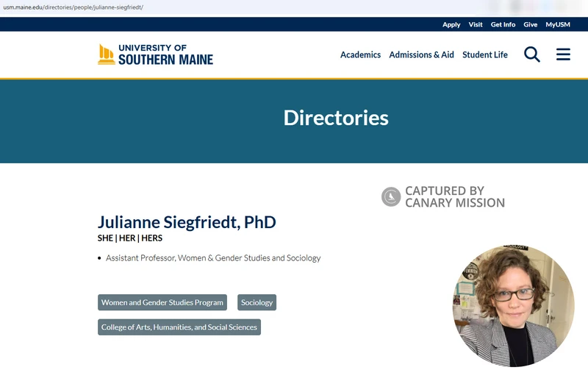Image resolution: width=588 pixels, height=370 pixels.
Task: Open the Academics menu
Action: pyautogui.click(x=360, y=54)
